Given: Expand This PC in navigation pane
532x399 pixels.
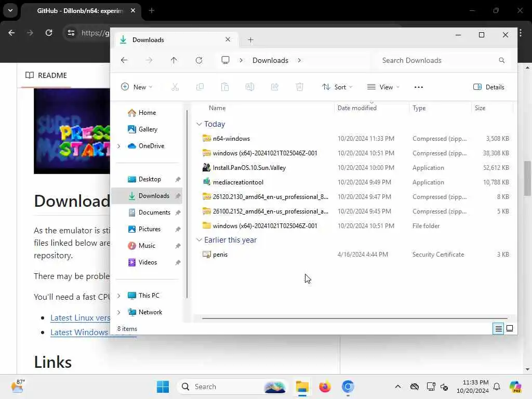Looking at the screenshot, I should [118, 296].
